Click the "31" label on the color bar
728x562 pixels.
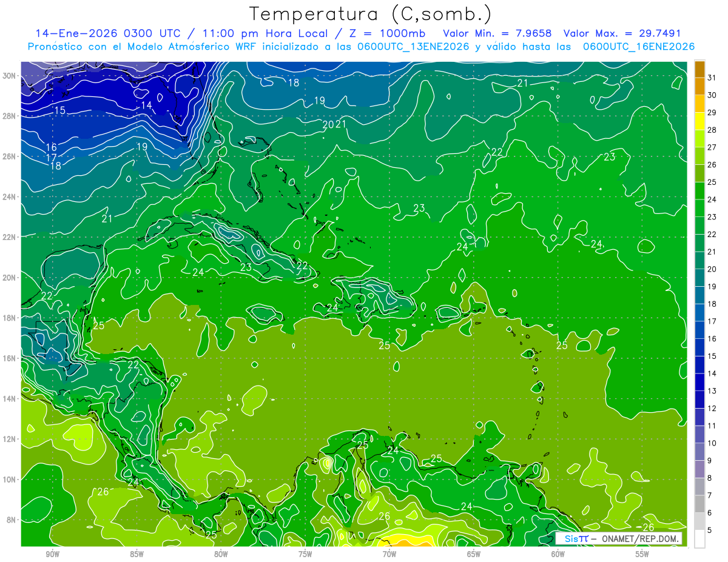tap(712, 78)
